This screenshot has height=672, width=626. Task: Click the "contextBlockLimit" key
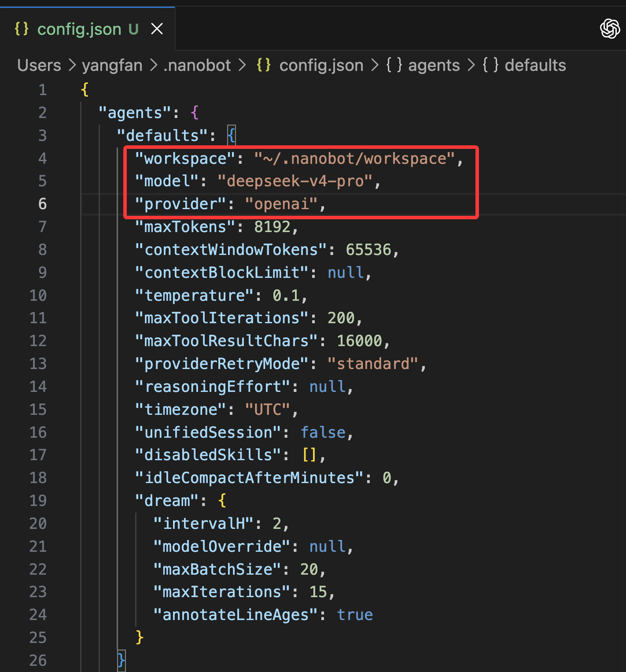[x=222, y=273]
